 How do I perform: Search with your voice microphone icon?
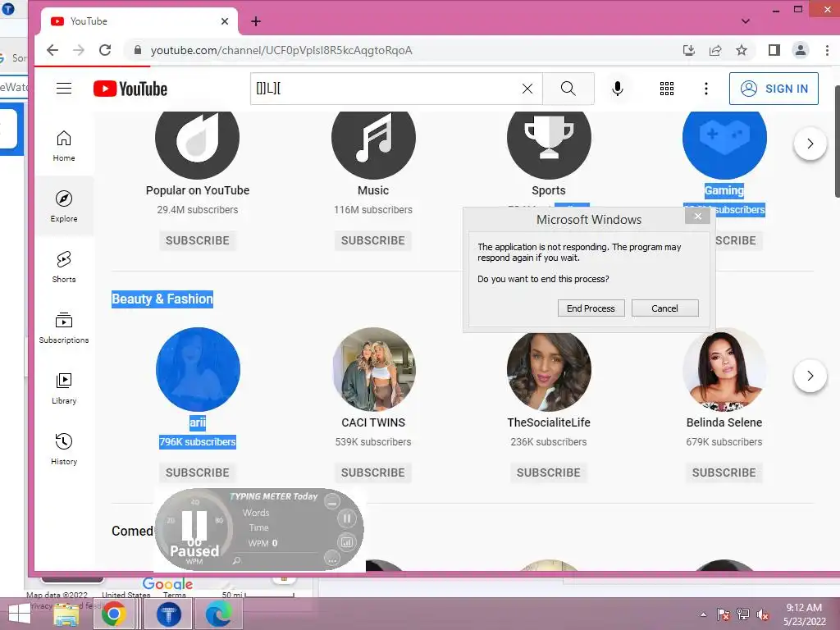tap(617, 89)
